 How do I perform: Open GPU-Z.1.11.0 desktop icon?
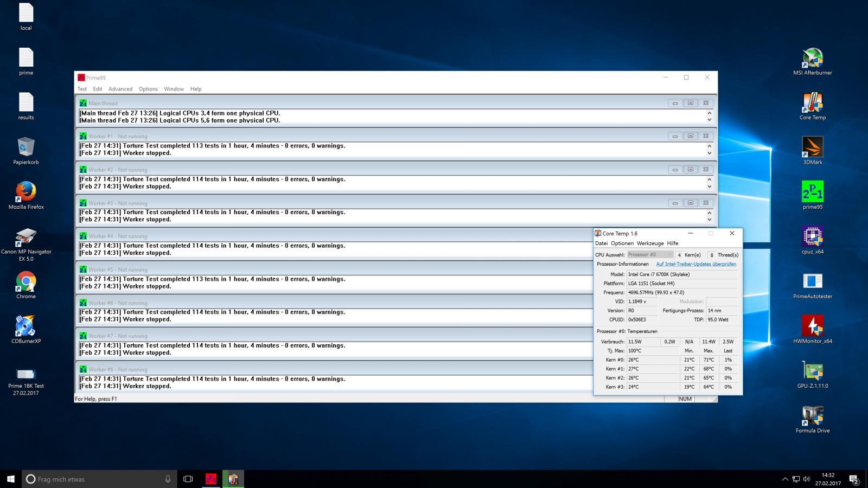pos(812,374)
